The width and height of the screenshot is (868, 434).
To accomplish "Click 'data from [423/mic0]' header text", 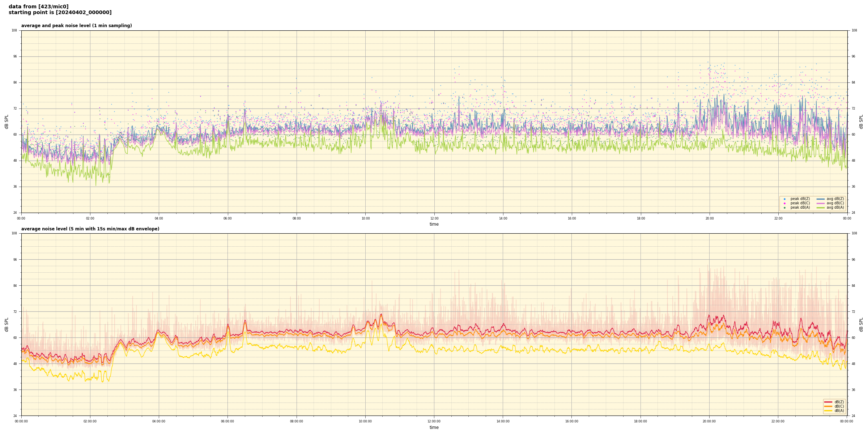I will coord(38,7).
